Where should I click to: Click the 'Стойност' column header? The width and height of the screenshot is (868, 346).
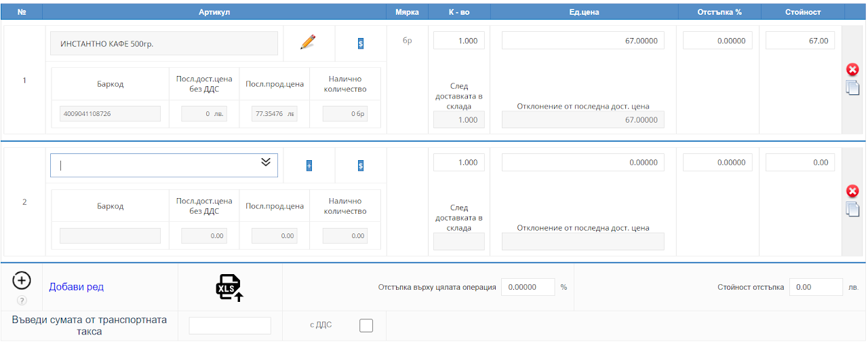pyautogui.click(x=803, y=12)
